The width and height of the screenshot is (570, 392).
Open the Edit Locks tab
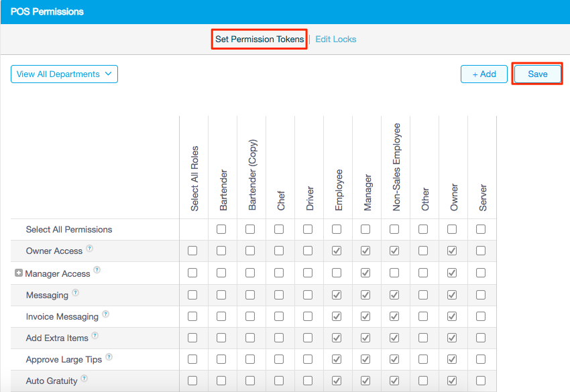[335, 40]
